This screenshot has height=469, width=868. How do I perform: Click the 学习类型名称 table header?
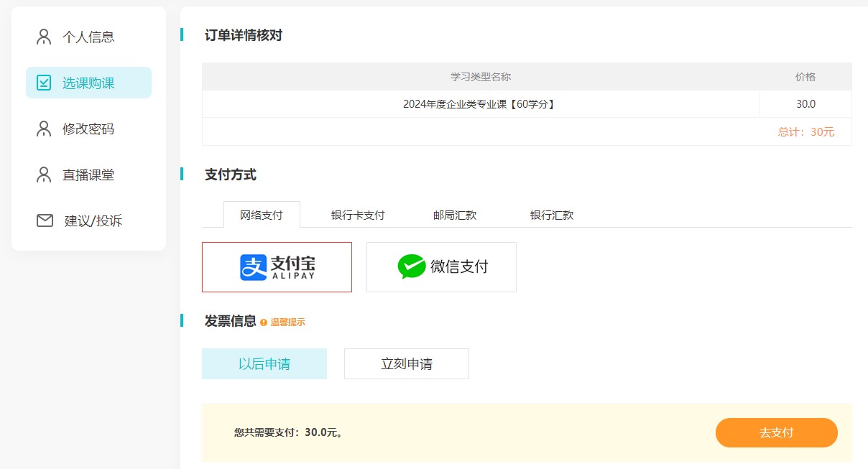(480, 76)
